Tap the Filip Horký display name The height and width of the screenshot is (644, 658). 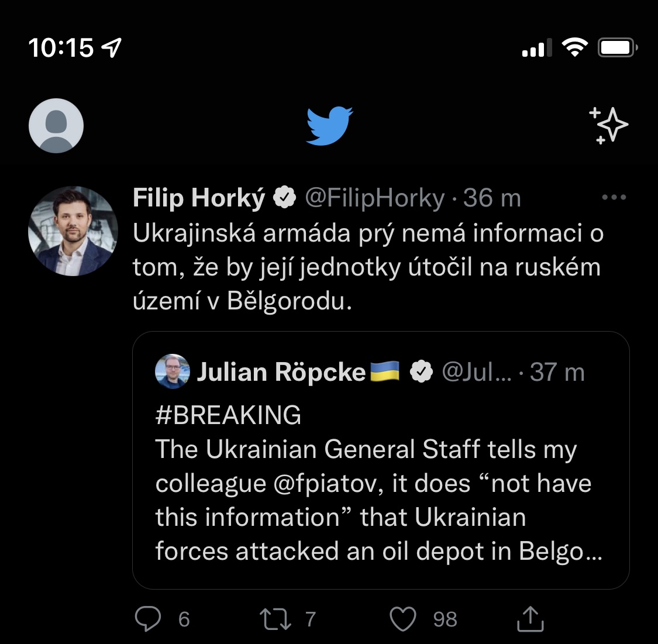point(199,198)
